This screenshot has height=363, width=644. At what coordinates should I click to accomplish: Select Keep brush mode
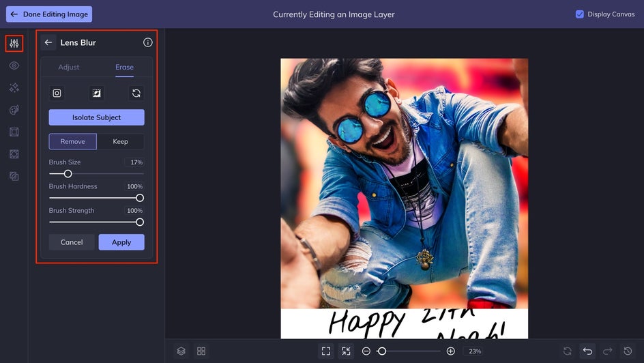pyautogui.click(x=120, y=141)
